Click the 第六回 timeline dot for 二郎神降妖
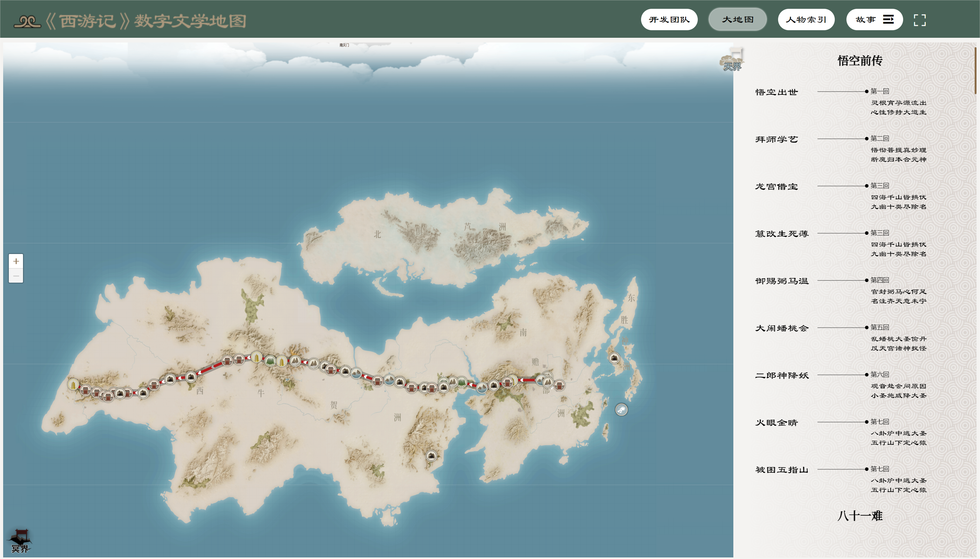This screenshot has width=980, height=559. 867,375
